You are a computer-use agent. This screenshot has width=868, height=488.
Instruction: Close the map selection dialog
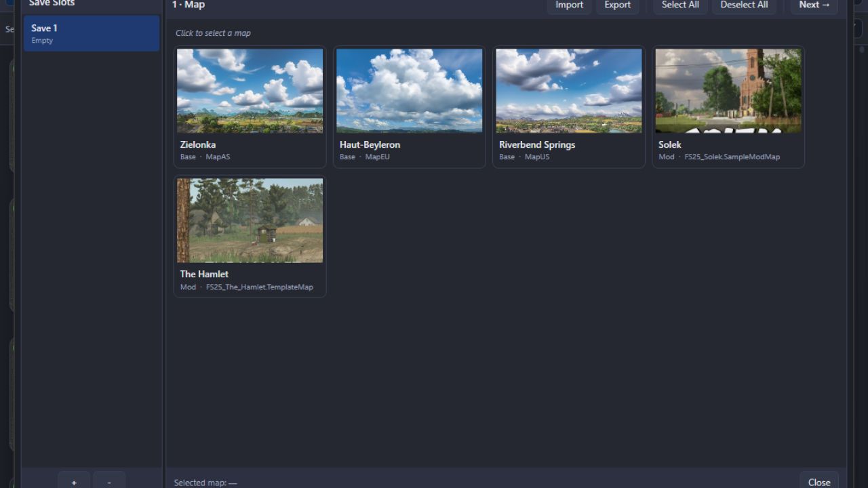point(818,482)
